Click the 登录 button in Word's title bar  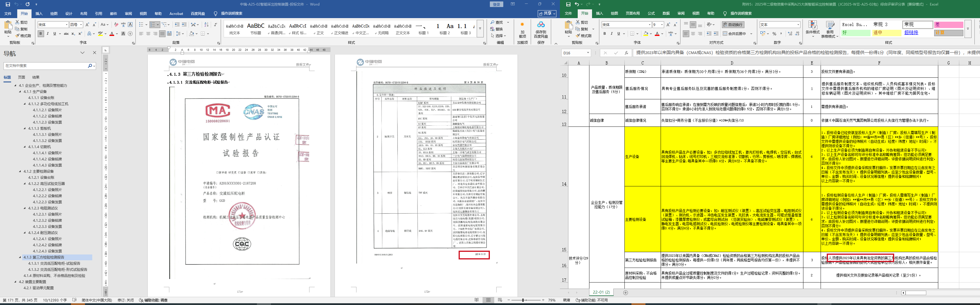pyautogui.click(x=497, y=4)
